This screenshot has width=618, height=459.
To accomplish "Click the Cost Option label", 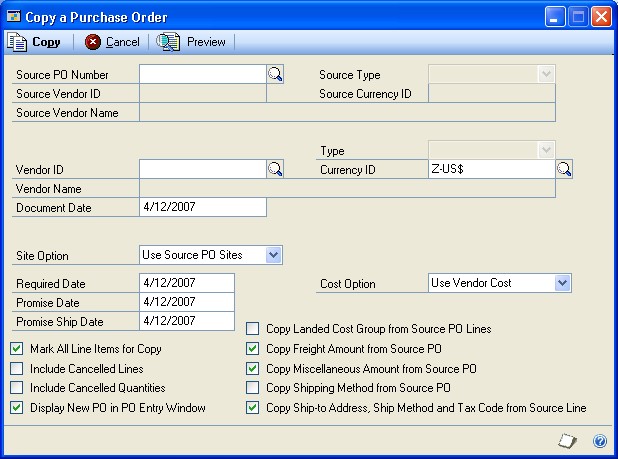I will 348,284.
